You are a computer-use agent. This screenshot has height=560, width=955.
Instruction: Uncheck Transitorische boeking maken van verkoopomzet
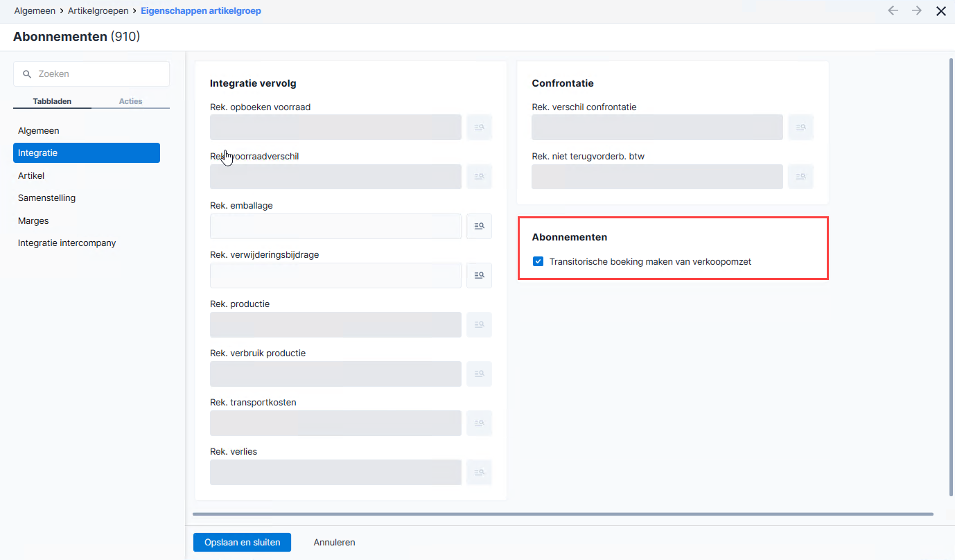pyautogui.click(x=538, y=262)
